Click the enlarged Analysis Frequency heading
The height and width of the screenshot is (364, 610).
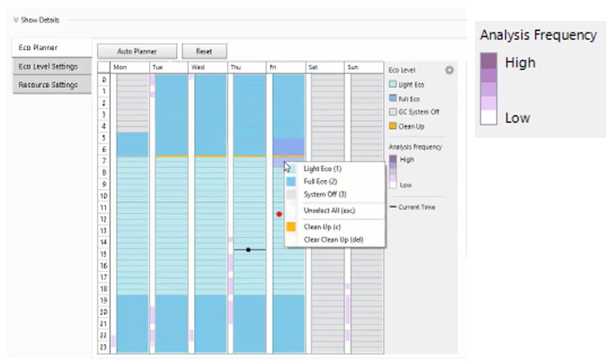(x=538, y=35)
